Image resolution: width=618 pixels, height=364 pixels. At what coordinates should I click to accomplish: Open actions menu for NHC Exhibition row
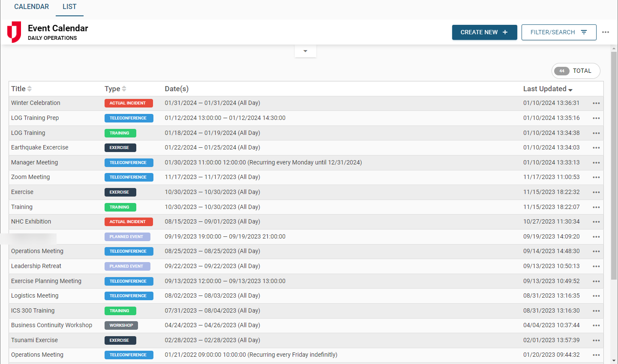click(596, 222)
